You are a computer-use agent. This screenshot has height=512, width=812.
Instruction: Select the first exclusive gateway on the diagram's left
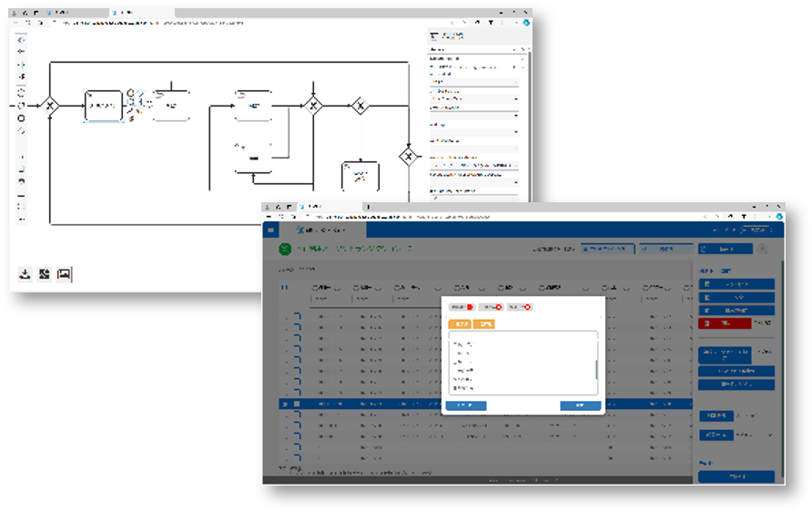pyautogui.click(x=49, y=106)
